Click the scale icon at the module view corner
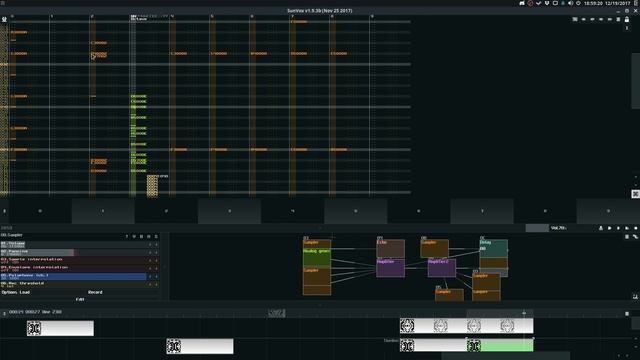The width and height of the screenshot is (640, 360). click(635, 297)
